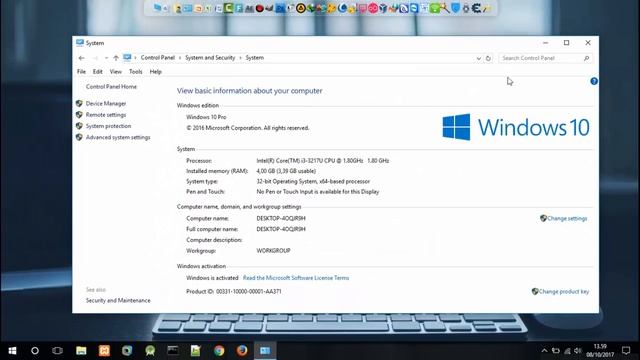Click the 32-bit Operating System text
The width and height of the screenshot is (640, 360).
coord(313,181)
